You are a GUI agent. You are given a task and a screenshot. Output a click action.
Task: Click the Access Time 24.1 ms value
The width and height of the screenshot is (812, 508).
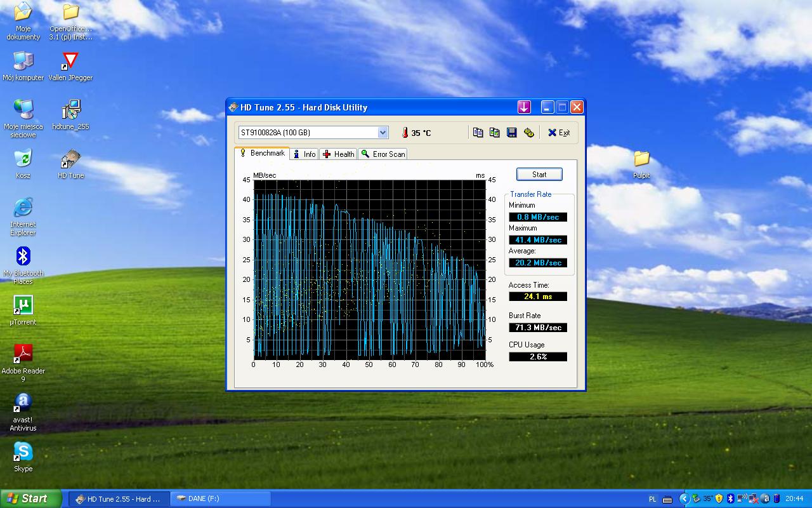(x=538, y=297)
